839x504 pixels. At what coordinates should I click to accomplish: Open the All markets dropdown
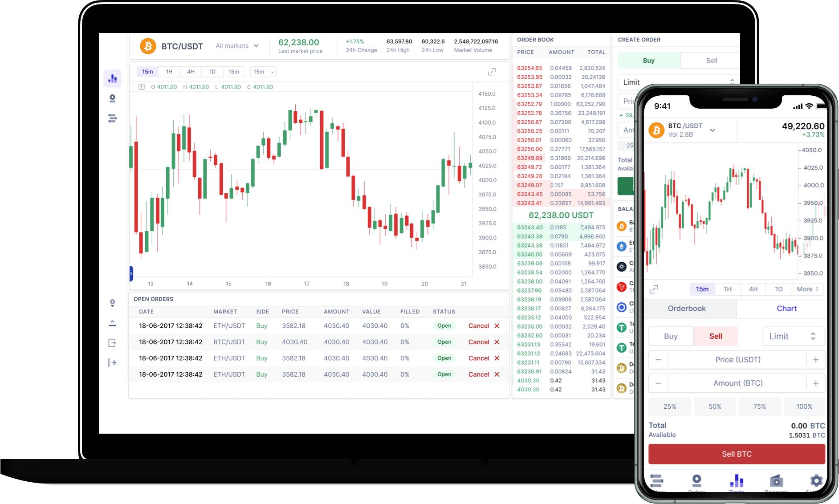(x=237, y=46)
